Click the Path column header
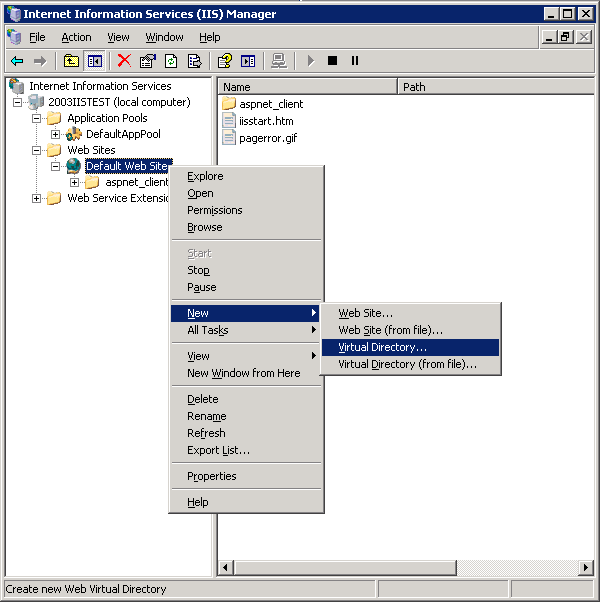Viewport: 600px width, 602px height. coord(496,87)
